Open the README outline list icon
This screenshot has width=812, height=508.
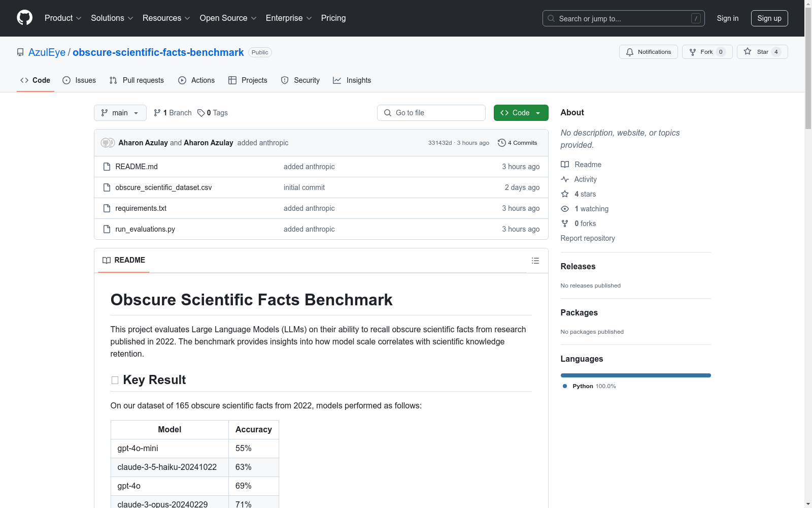click(x=535, y=261)
